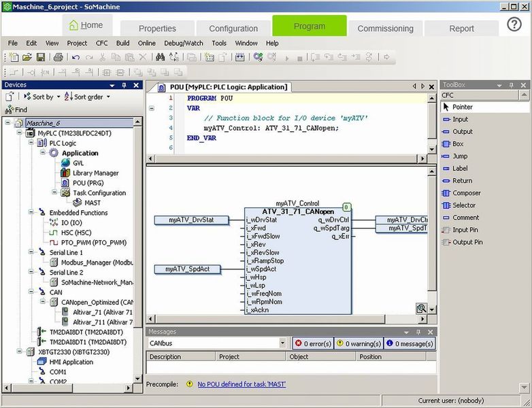The image size is (532, 408).
Task: Select the Composer element in ToolBox
Action: pyautogui.click(x=461, y=193)
